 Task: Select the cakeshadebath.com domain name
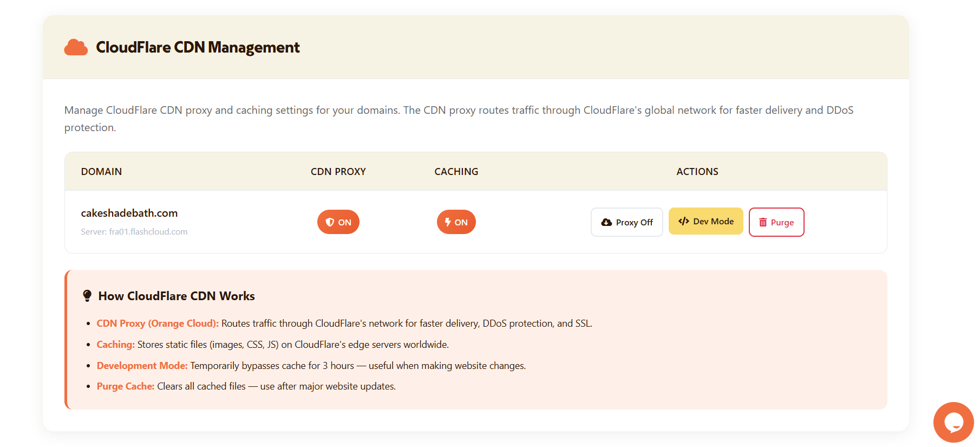tap(129, 213)
